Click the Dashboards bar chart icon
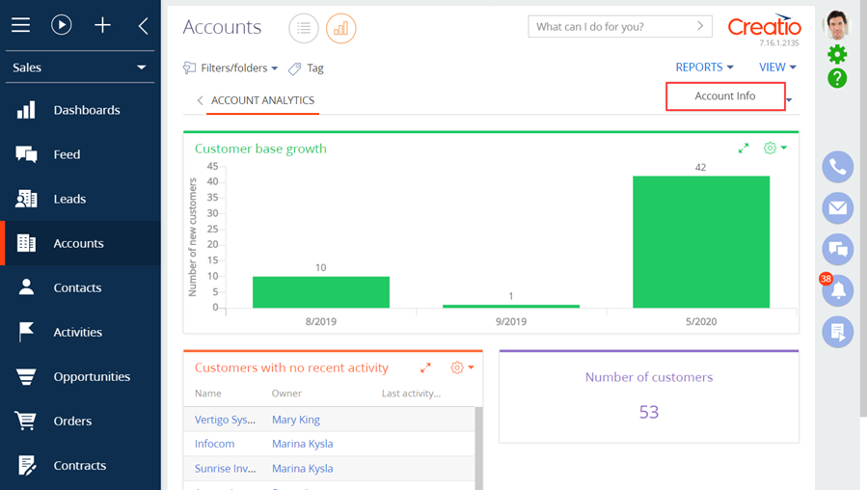Viewport: 868px width, 490px height. pyautogui.click(x=26, y=110)
